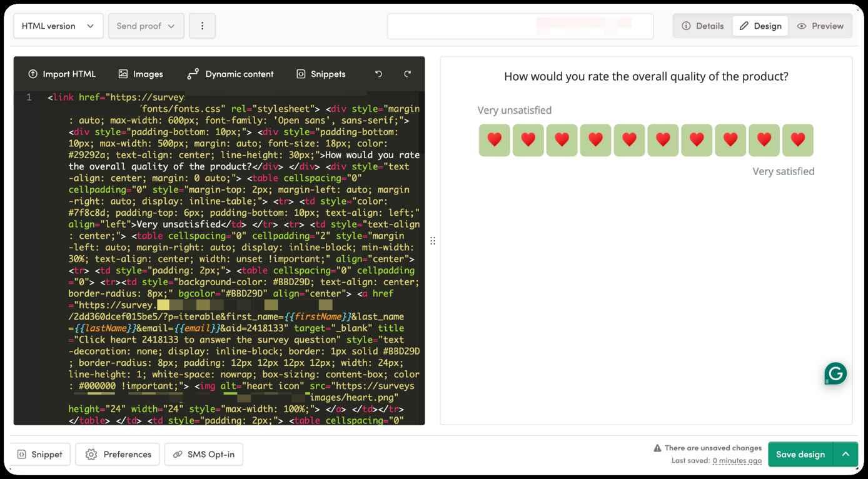The width and height of the screenshot is (868, 479).
Task: Insert Dynamic content
Action: click(230, 74)
